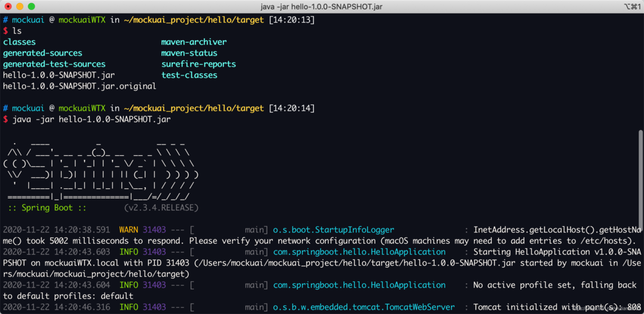Select the 'test-classes' directory name
This screenshot has width=644, height=314.
pos(189,75)
